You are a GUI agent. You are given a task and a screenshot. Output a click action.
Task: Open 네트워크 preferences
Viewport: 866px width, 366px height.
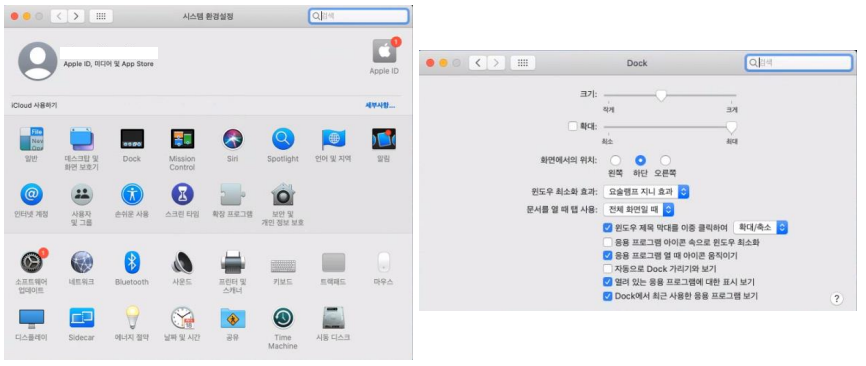click(82, 262)
